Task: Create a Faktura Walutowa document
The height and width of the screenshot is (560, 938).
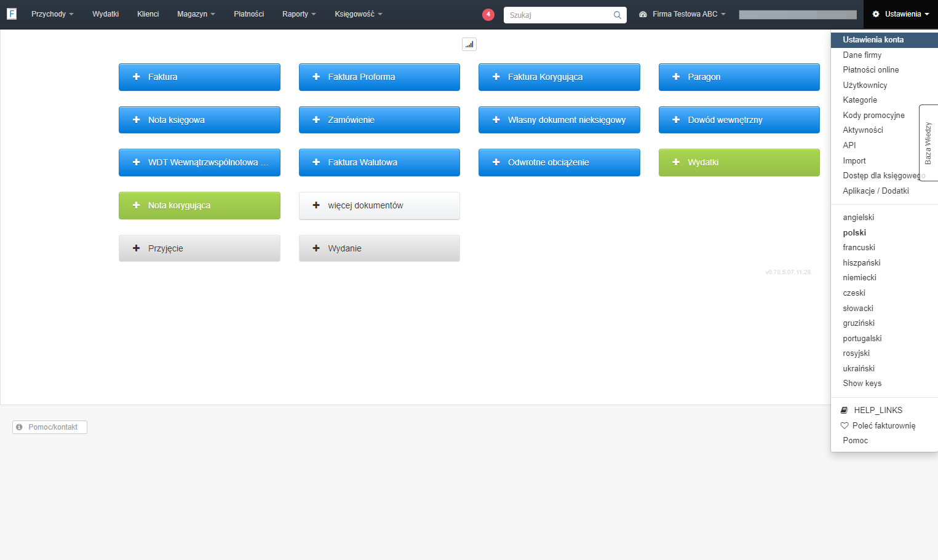Action: coord(380,162)
